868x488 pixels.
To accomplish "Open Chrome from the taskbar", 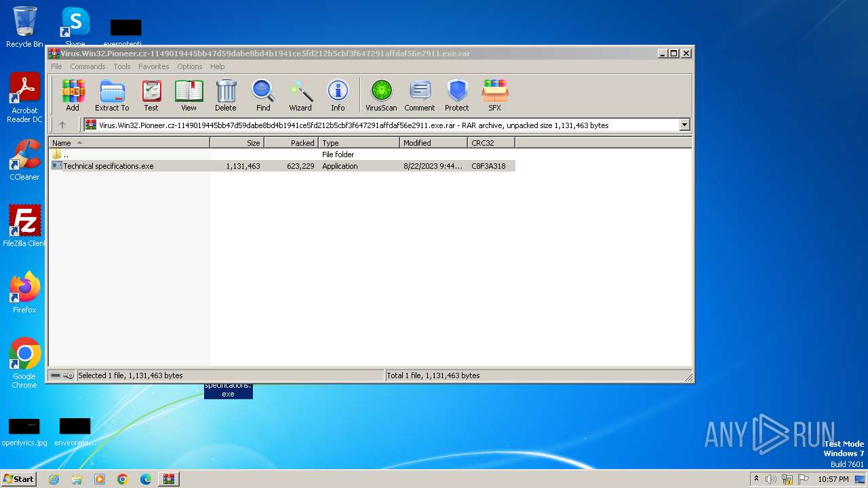I will [x=123, y=479].
